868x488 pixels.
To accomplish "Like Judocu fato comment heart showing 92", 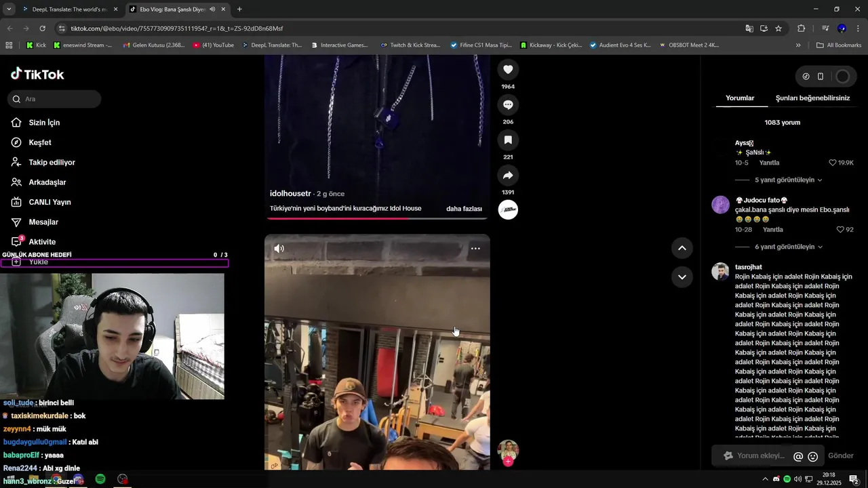I will coord(840,230).
